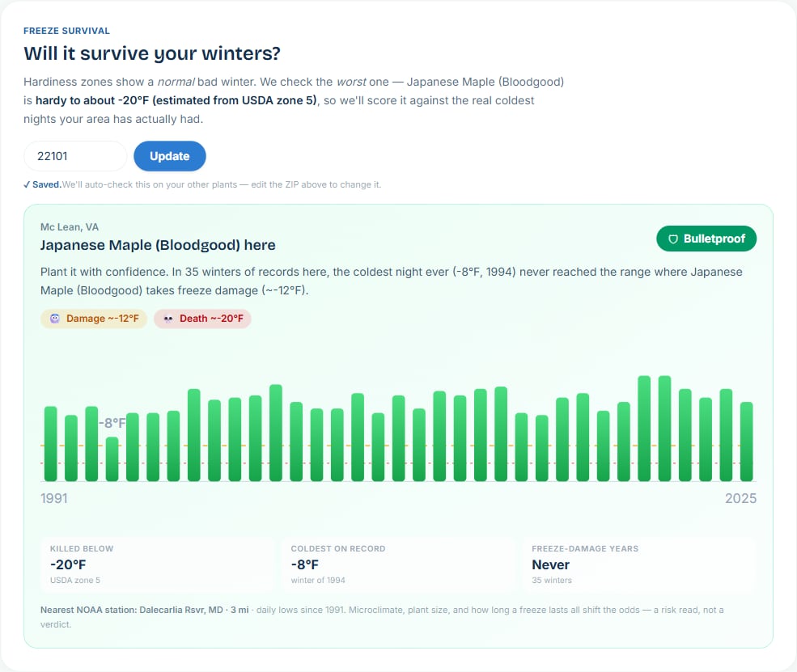Image resolution: width=797 pixels, height=672 pixels.
Task: Click the 1991 axis label
Action: (x=54, y=498)
